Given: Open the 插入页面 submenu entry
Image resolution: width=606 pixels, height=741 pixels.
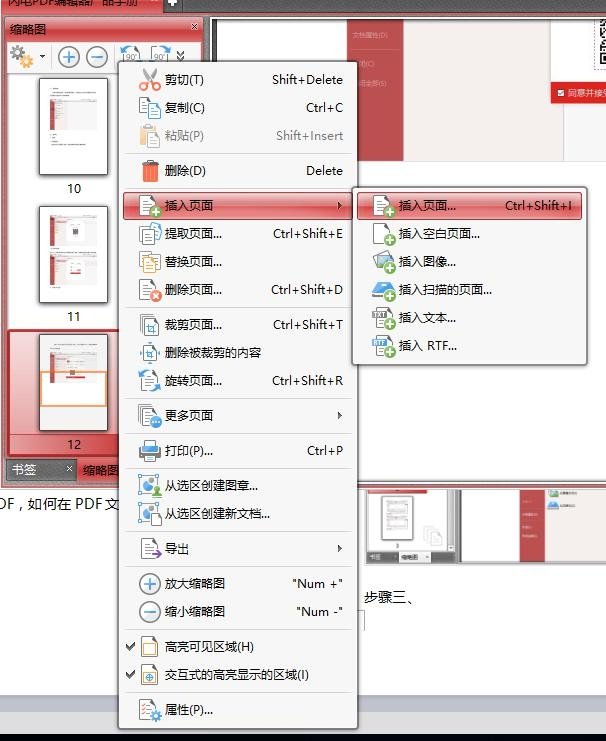Looking at the screenshot, I should pyautogui.click(x=238, y=206).
